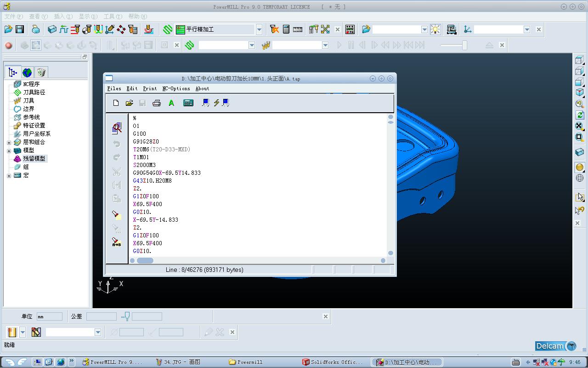Click the workplane axis icon

[468, 29]
